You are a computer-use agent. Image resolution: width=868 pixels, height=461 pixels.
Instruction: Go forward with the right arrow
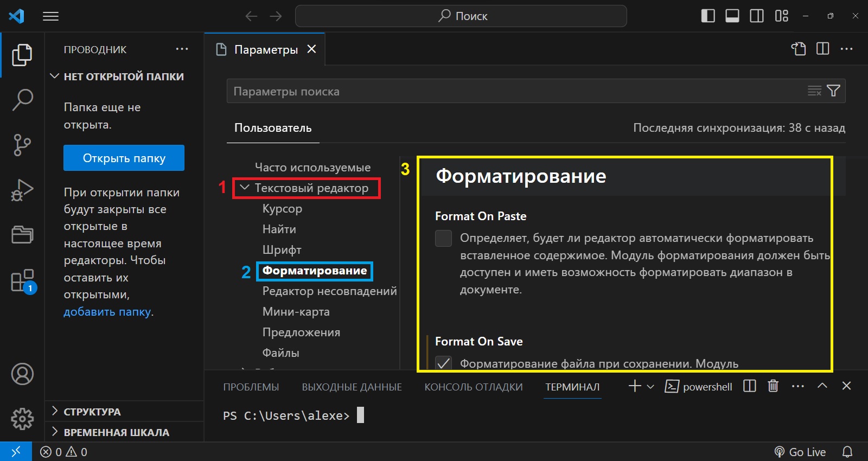click(x=276, y=16)
